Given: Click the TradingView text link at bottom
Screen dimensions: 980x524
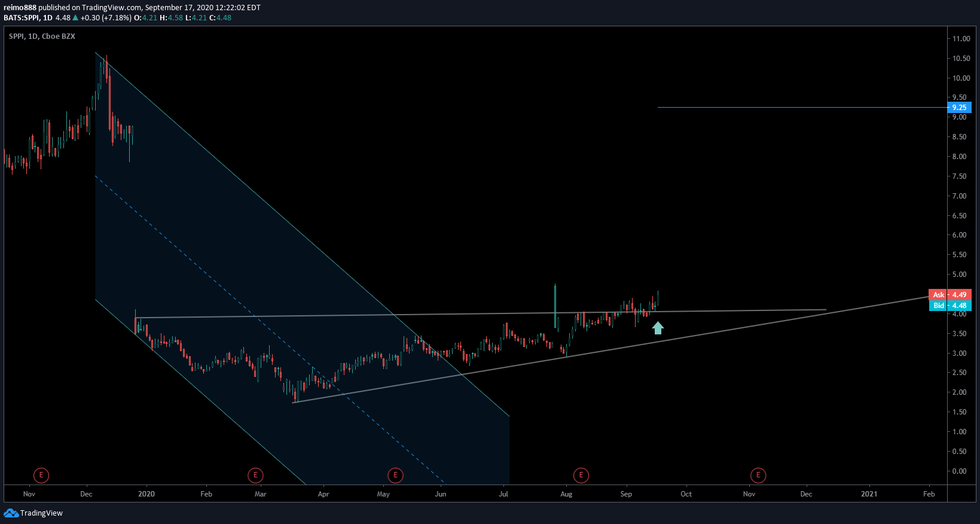Looking at the screenshot, I should [41, 513].
